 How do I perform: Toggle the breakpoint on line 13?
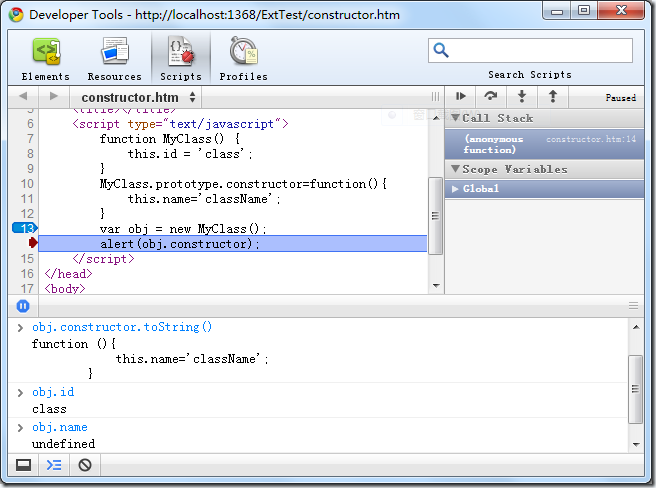pyautogui.click(x=22, y=228)
